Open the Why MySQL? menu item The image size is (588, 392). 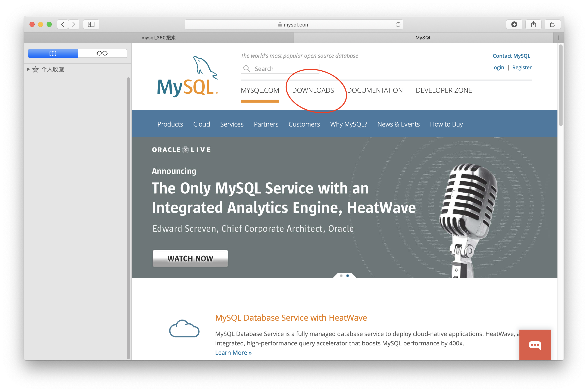tap(349, 124)
